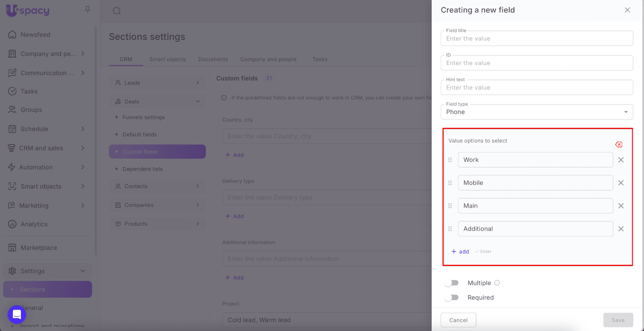The image size is (644, 331).
Task: Open Analytics in the sidebar
Action: [34, 224]
